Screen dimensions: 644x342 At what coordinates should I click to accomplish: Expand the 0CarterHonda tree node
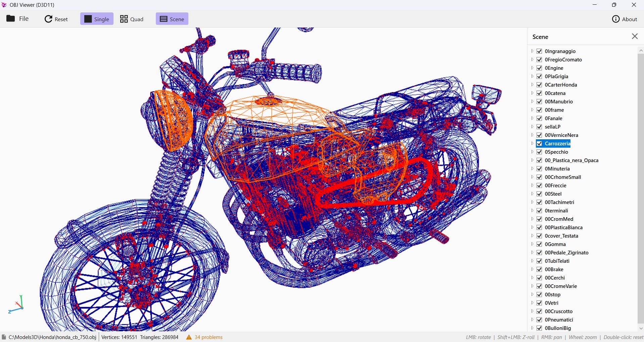(533, 85)
